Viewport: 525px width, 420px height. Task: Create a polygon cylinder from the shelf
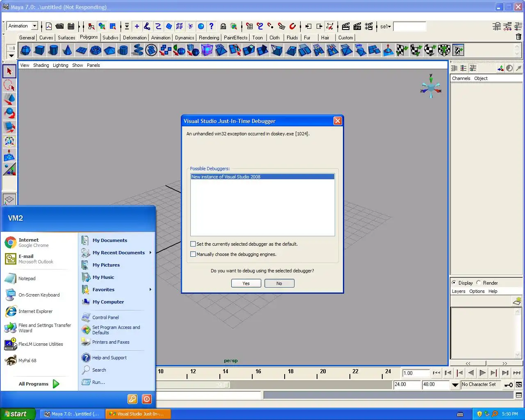(53, 50)
